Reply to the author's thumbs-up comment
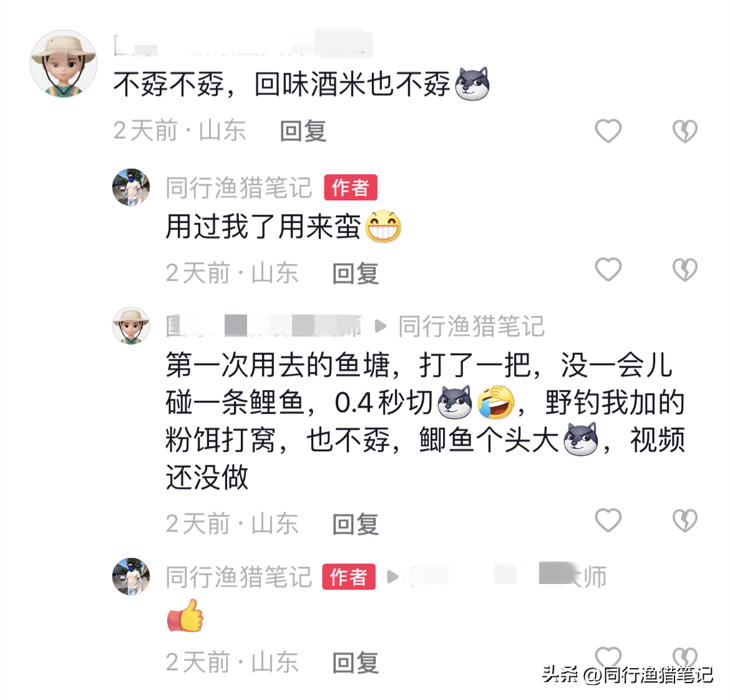This screenshot has width=730, height=700. pos(355,663)
